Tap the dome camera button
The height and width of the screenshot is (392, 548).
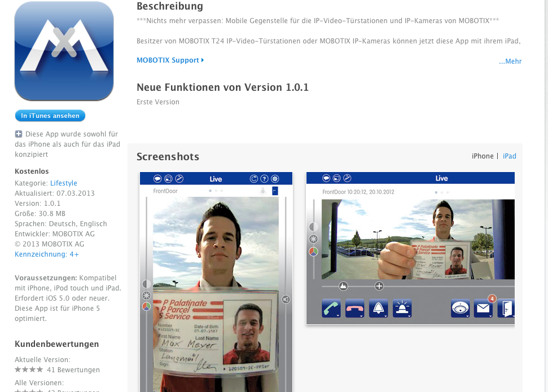point(461,309)
